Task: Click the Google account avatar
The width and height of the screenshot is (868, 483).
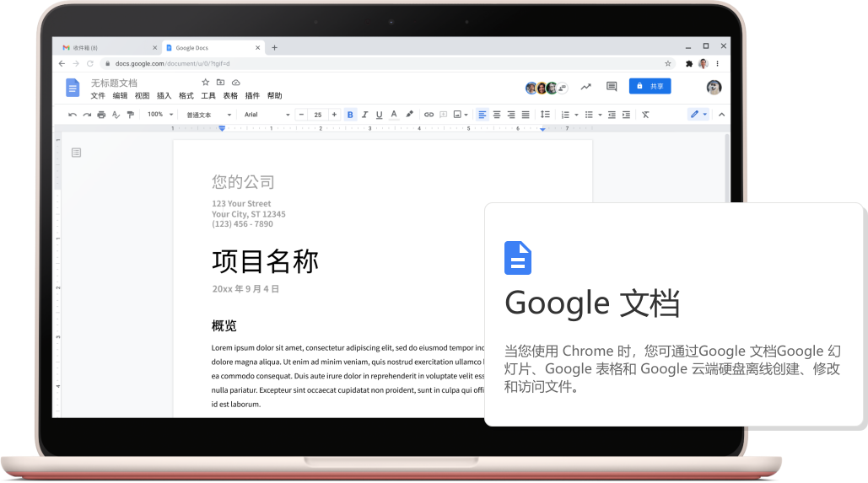Action: (714, 87)
